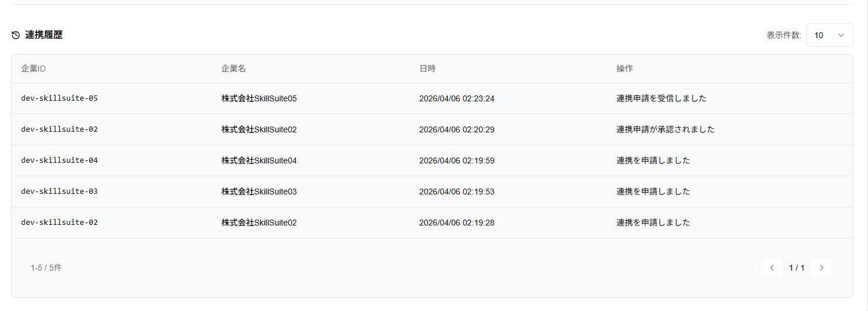Expand the page size chevron arrow
Viewport: 868px width, 311px height.
point(841,35)
